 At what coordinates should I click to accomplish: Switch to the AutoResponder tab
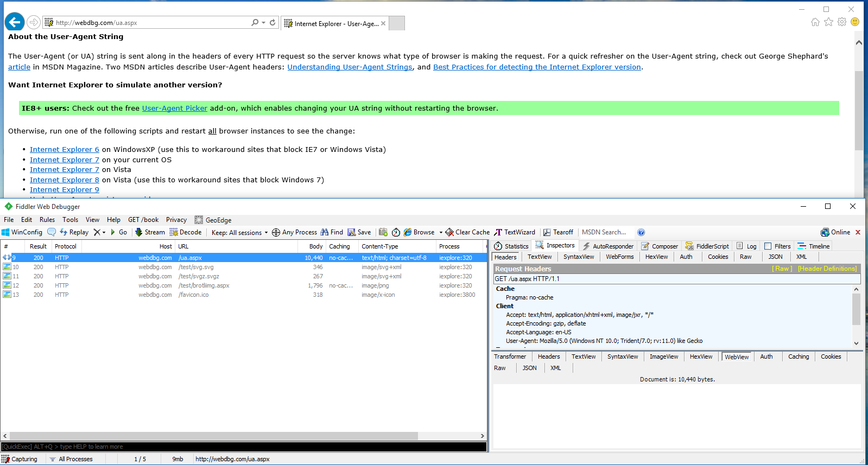point(608,246)
